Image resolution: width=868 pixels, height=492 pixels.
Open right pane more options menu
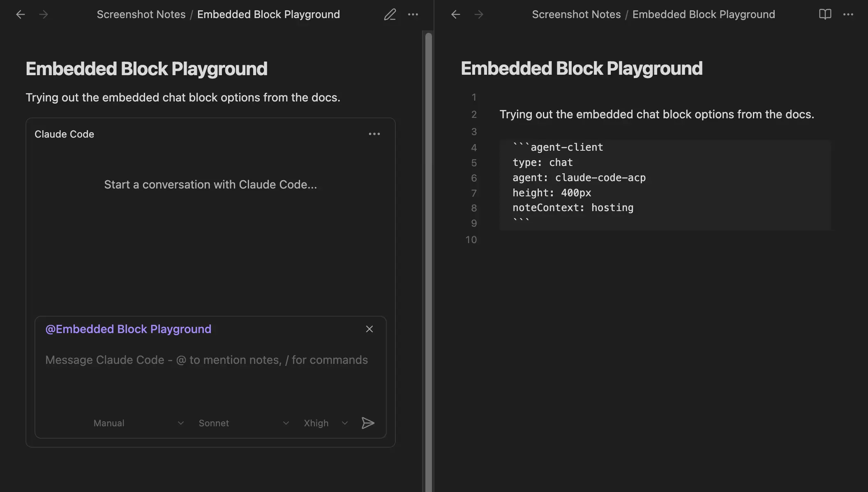(848, 15)
